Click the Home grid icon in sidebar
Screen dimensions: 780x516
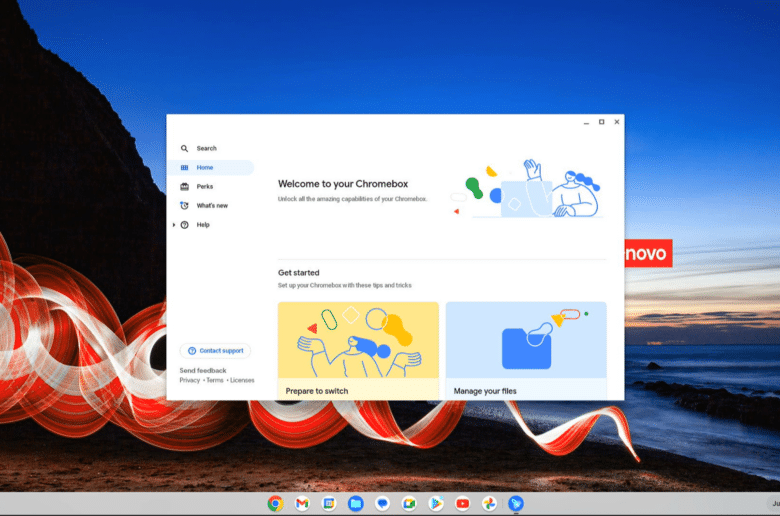[x=185, y=168]
